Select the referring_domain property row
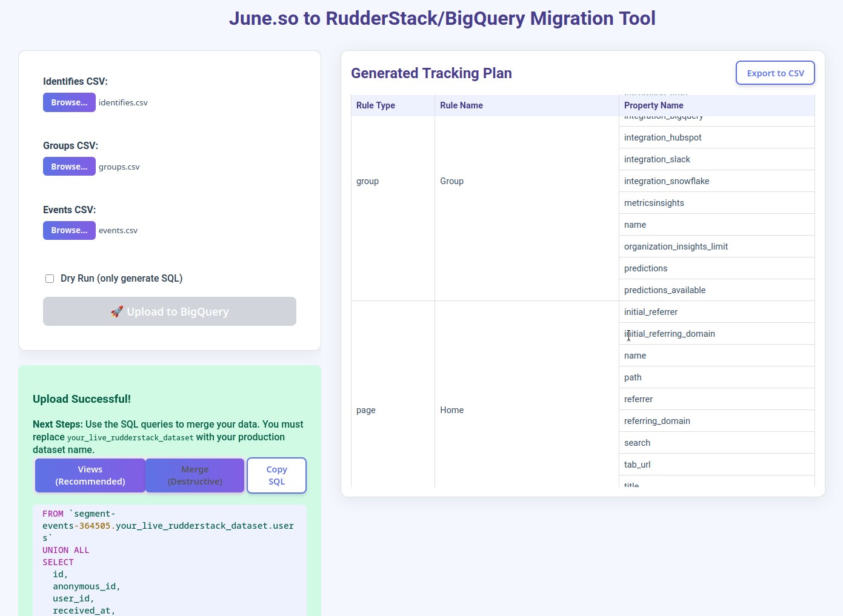 coord(717,421)
